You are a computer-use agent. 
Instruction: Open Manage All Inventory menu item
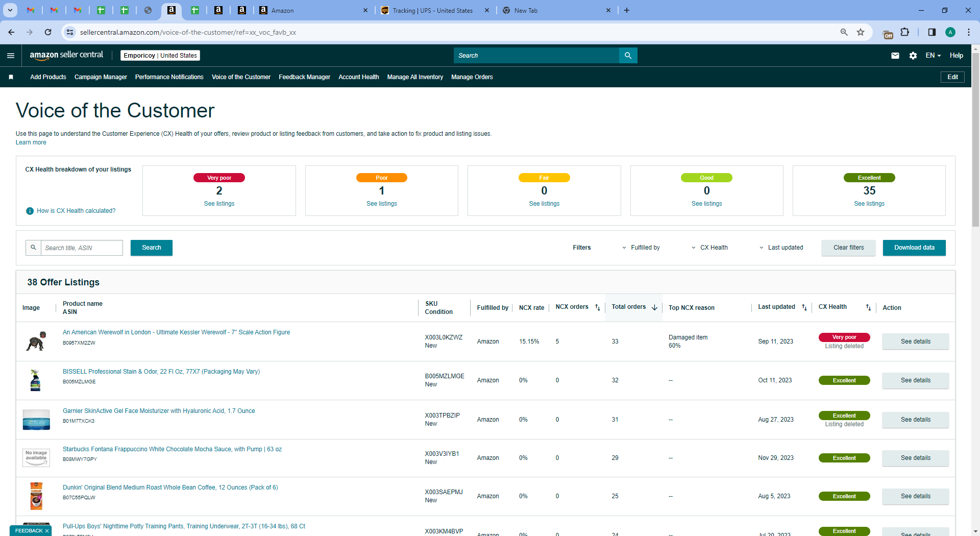click(x=415, y=77)
